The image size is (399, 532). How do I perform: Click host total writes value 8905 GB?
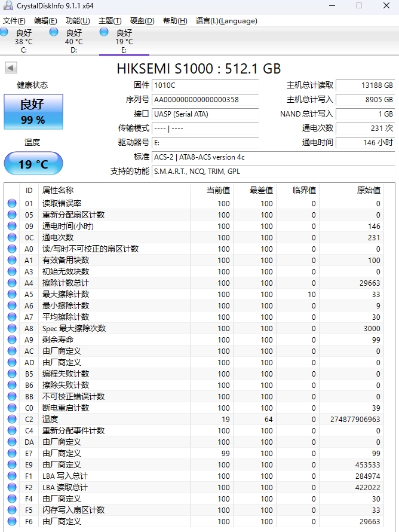coord(365,100)
